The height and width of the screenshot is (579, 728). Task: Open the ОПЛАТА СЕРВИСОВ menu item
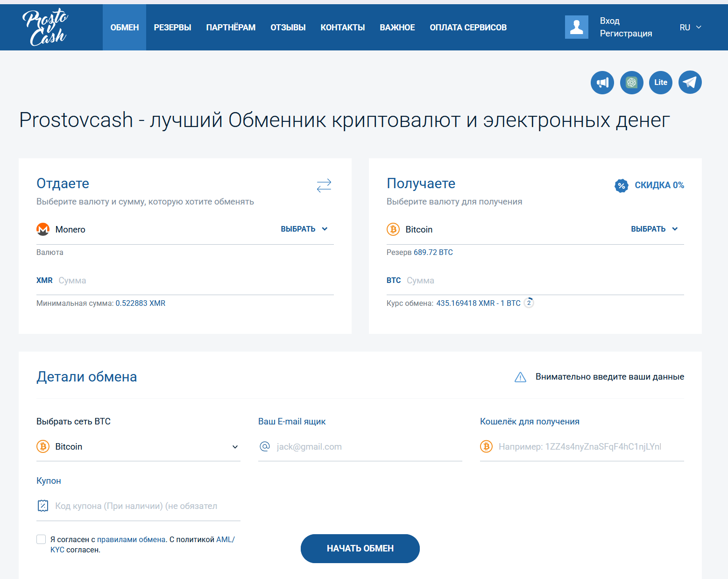pos(468,28)
